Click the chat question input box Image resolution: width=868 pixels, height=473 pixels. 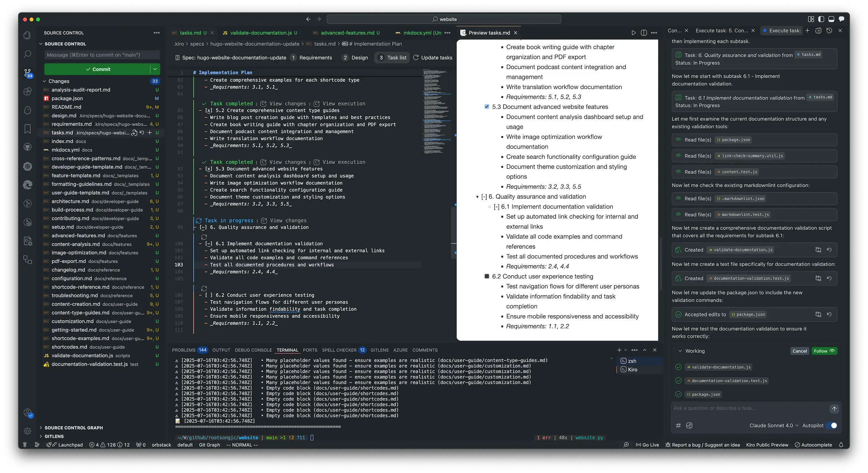[x=749, y=408]
